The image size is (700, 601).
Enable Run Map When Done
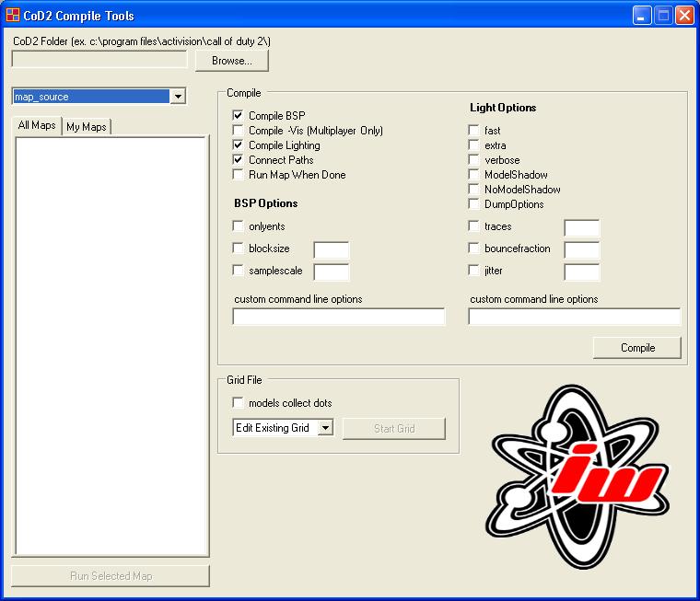pyautogui.click(x=238, y=175)
